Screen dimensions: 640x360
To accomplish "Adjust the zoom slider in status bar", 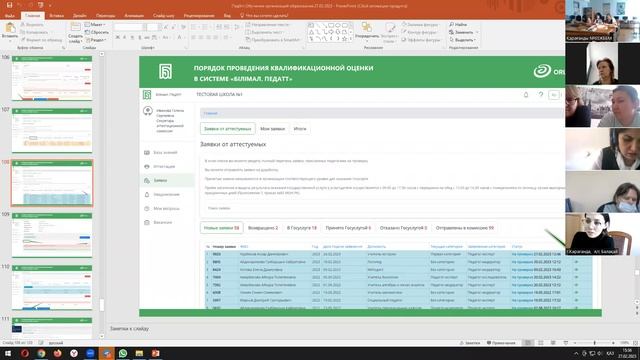I will point(594,343).
